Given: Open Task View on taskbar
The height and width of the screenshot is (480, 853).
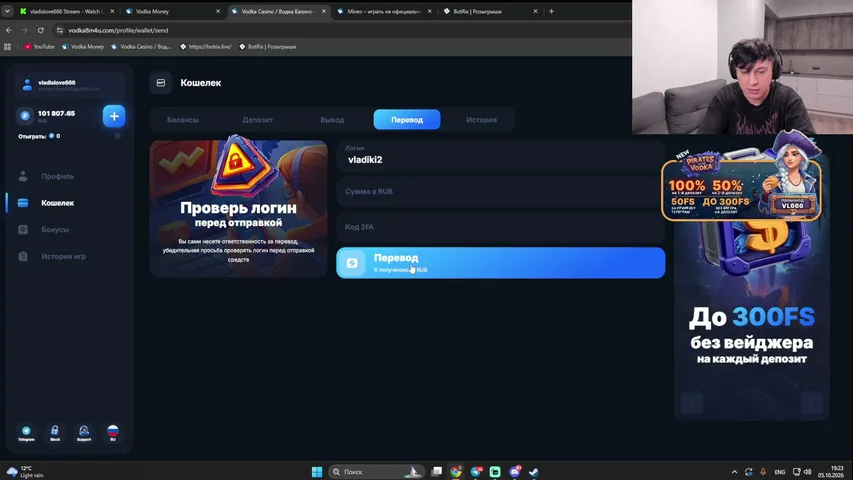Looking at the screenshot, I should [436, 471].
